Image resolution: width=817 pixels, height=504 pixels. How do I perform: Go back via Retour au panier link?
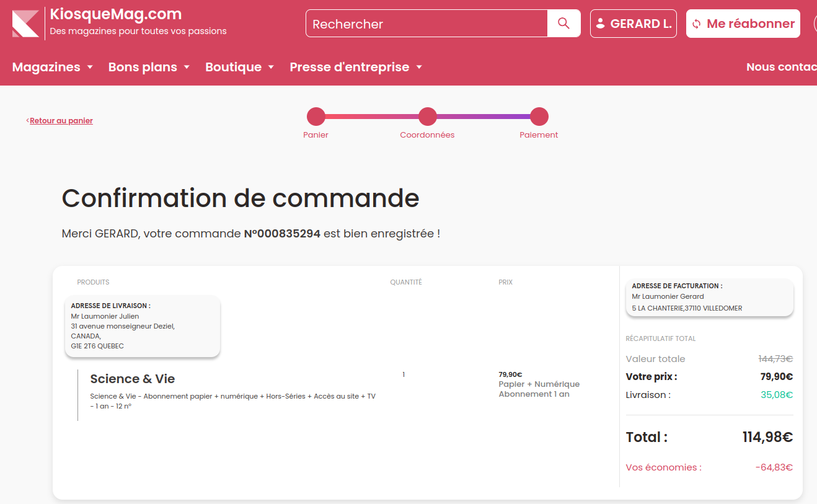click(x=61, y=121)
